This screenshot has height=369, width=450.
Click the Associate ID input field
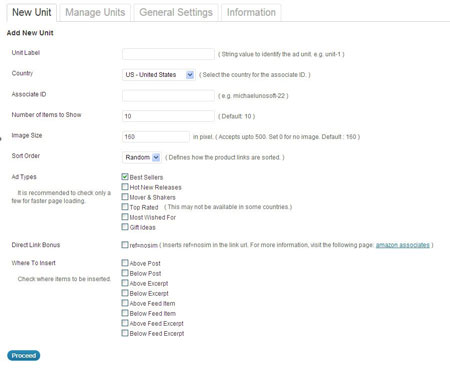[168, 96]
